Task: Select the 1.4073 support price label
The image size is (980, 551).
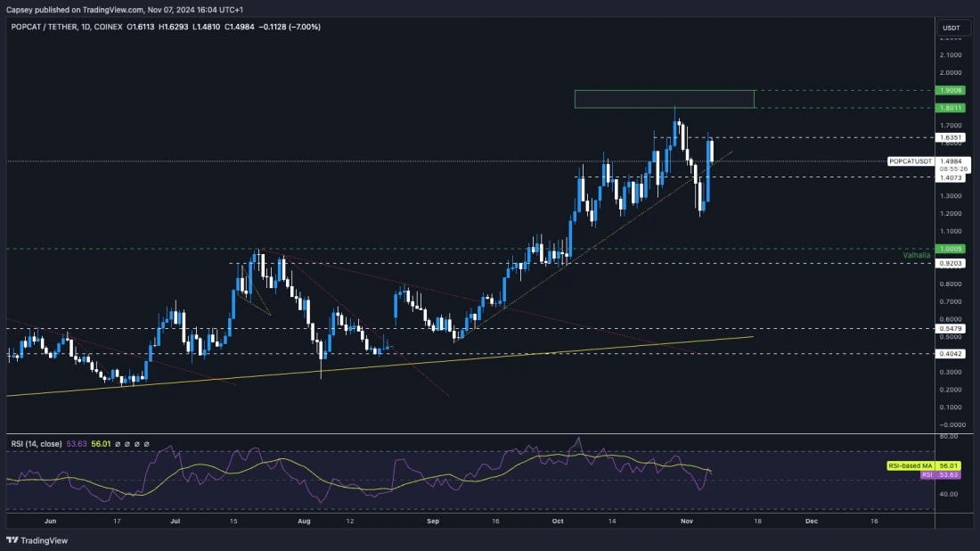Action: tap(950, 177)
